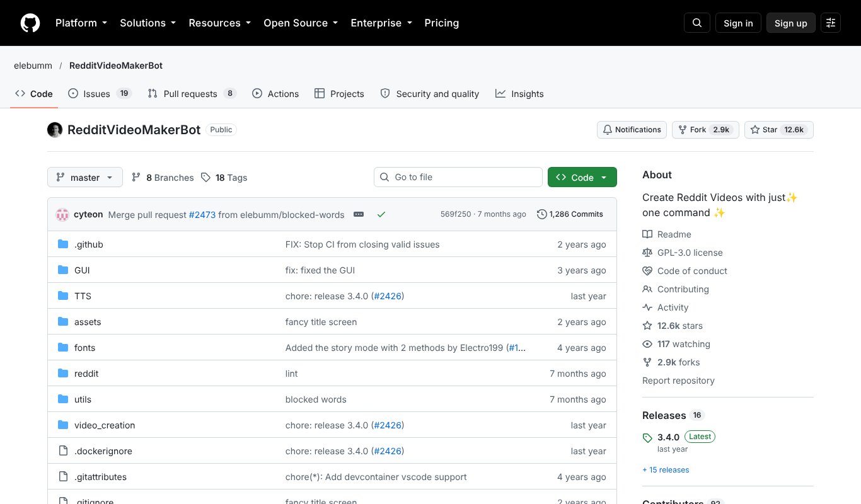861x504 pixels.
Task: Expand the Platform navigation menu
Action: pos(81,23)
